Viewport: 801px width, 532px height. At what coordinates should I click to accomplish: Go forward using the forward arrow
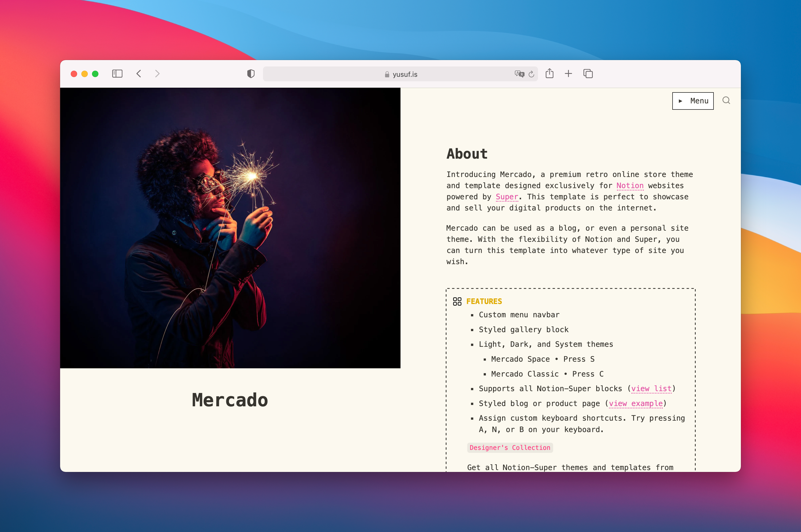157,74
